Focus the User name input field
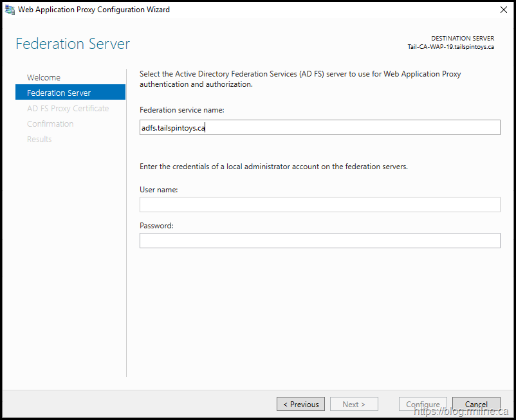Screen dimensions: 516x420 320,205
